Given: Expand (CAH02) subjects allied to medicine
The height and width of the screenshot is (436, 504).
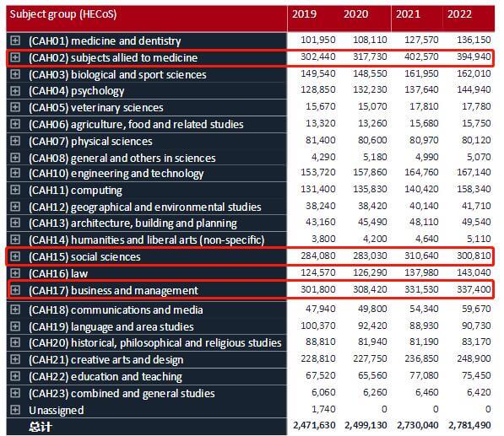Looking at the screenshot, I should click(x=15, y=57).
